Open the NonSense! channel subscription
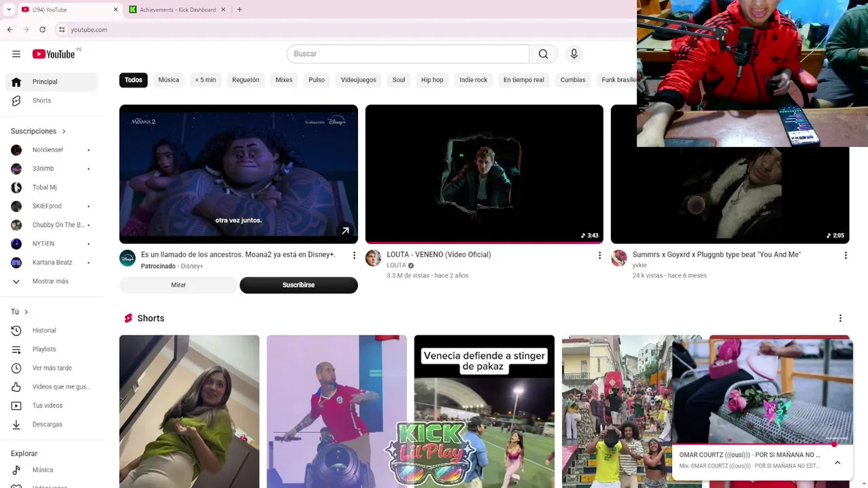This screenshot has width=868, height=488. (52, 150)
